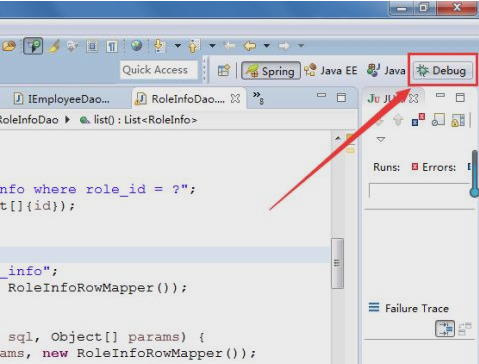Open next annotation dropdown arrow

(178, 45)
